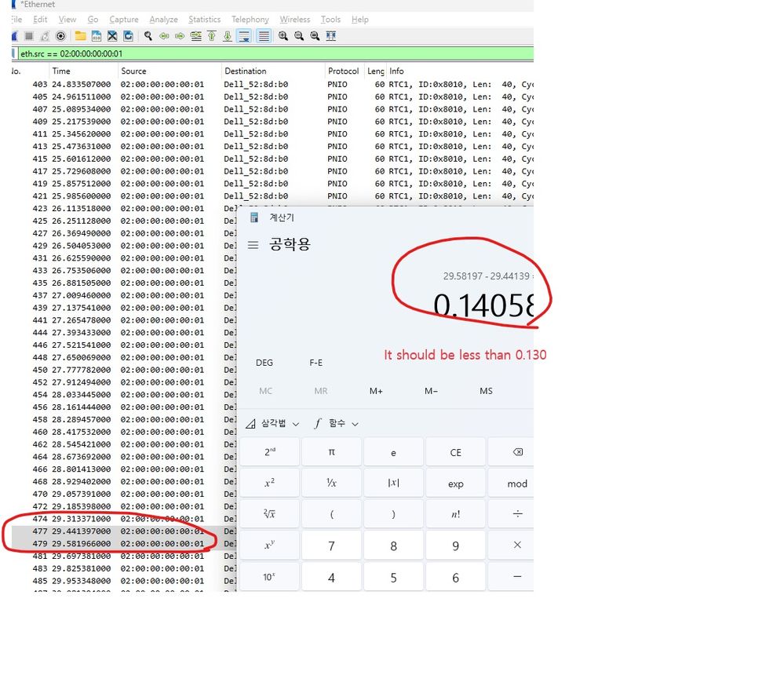784x690 pixels.
Task: Open the Go menu
Action: [93, 20]
